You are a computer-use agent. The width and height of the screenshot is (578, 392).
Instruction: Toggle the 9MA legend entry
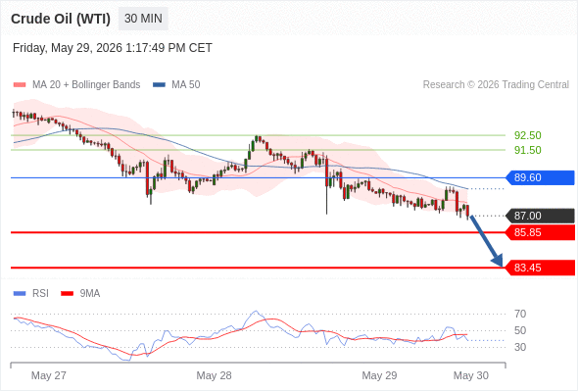(x=80, y=294)
